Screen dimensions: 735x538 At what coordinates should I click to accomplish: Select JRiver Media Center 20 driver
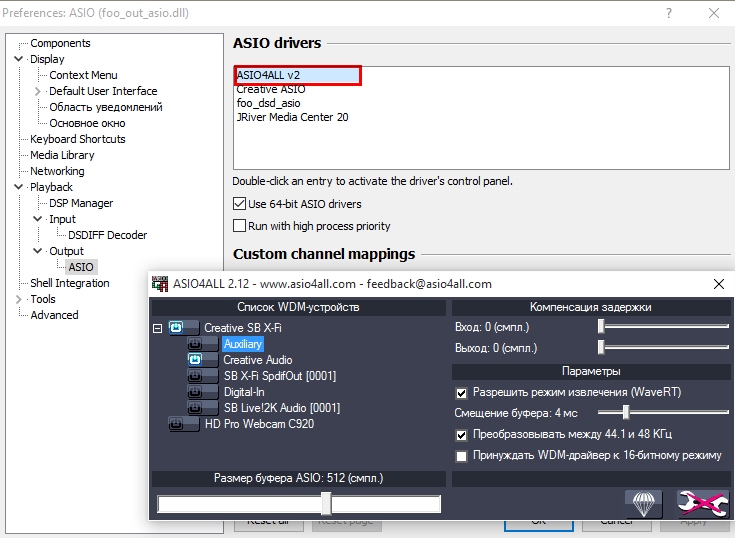[x=292, y=117]
